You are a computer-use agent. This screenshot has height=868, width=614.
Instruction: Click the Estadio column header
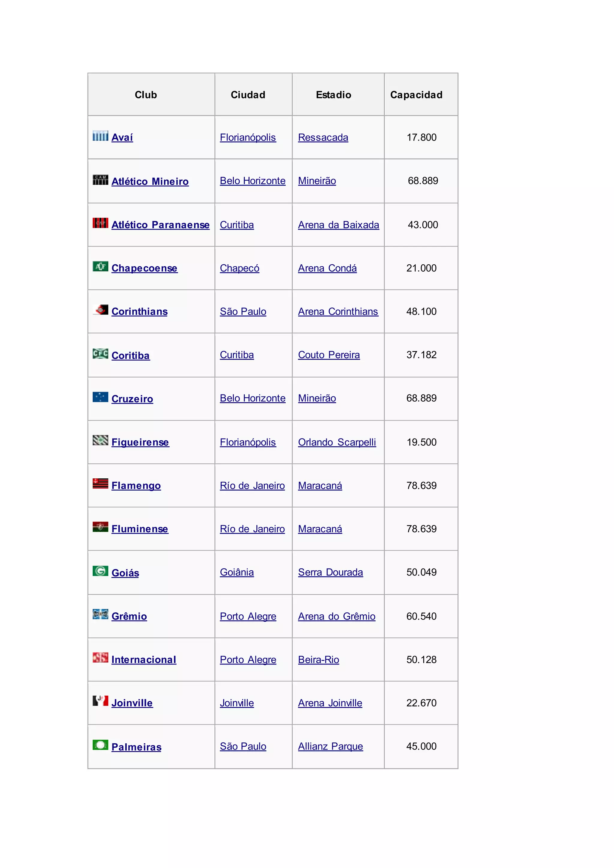point(333,95)
